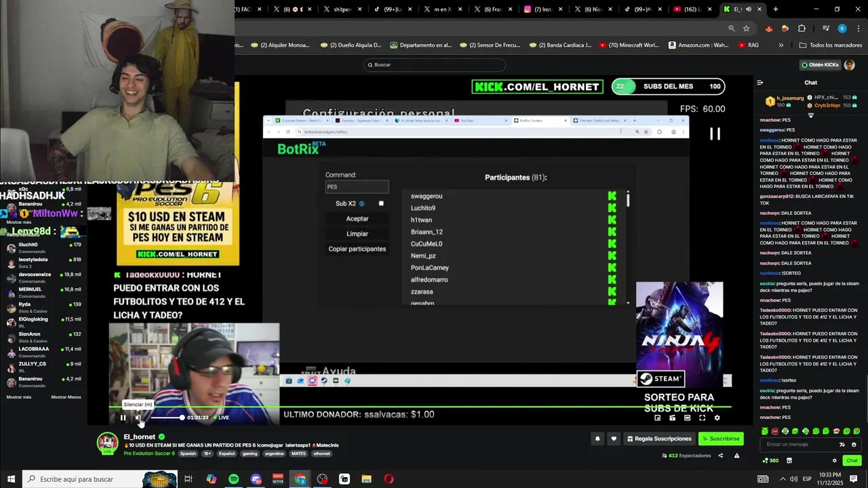Open the channel points 360 balance
Screen dimensions: 868x488
coord(770,461)
